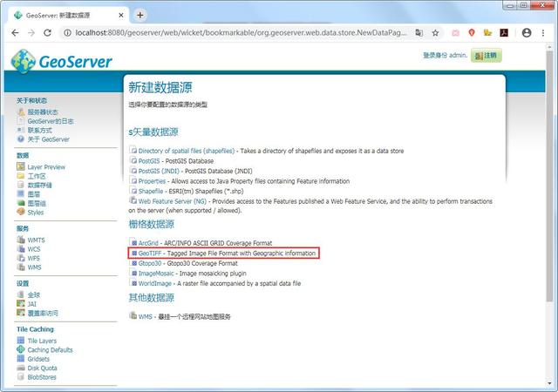
Task: Select Gtopo30 raster source
Action: (x=150, y=263)
